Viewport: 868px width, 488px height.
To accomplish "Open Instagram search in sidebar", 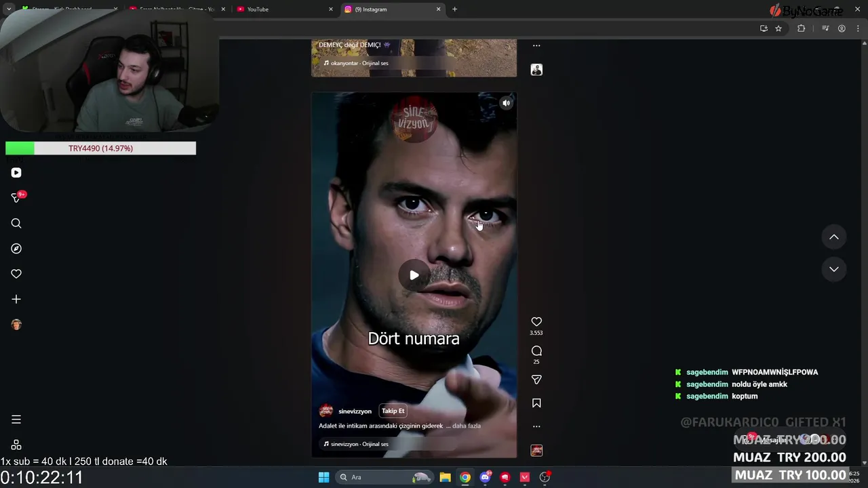I will pos(16,224).
